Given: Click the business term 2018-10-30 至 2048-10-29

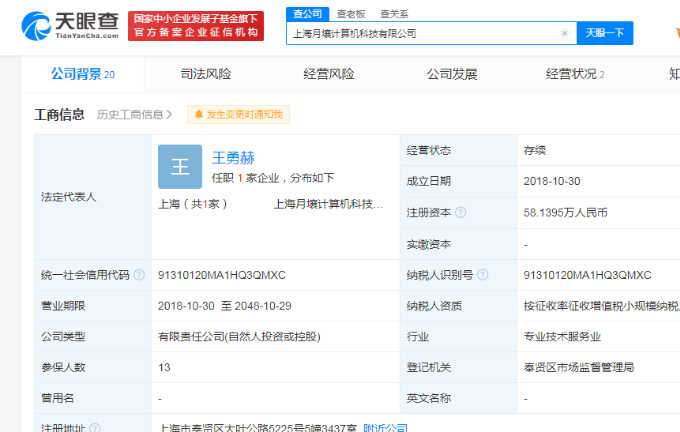Looking at the screenshot, I should point(225,306).
